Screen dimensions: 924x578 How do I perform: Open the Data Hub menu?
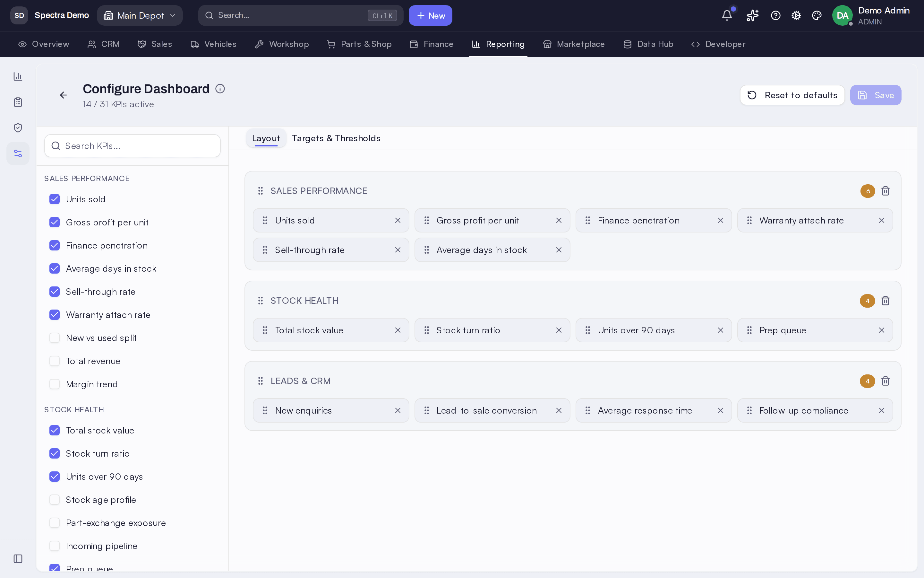click(648, 44)
